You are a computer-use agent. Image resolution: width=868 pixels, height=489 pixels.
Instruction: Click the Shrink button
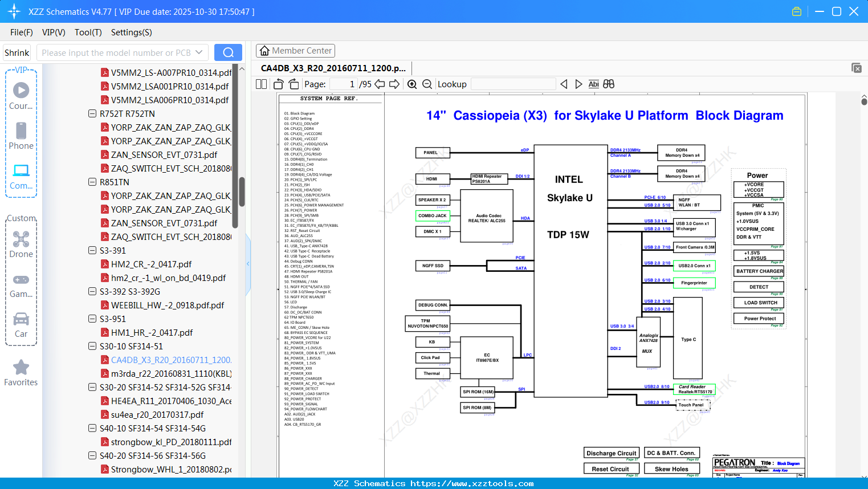(17, 52)
